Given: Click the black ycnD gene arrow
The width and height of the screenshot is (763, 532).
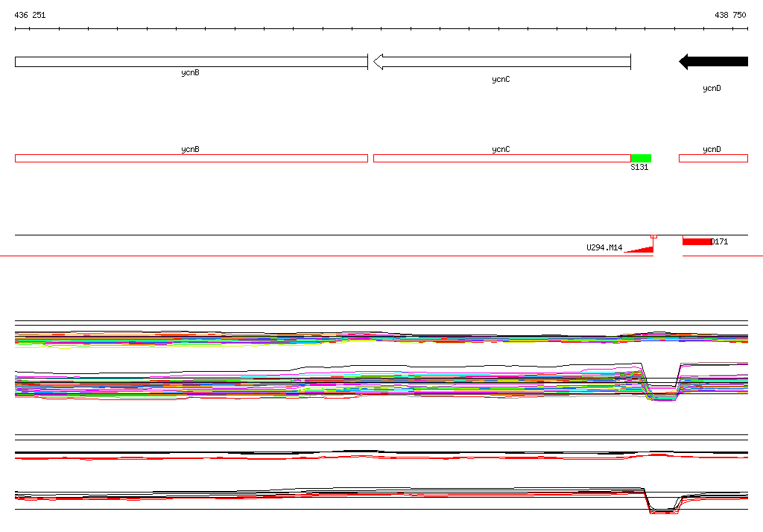Looking at the screenshot, I should pos(713,62).
